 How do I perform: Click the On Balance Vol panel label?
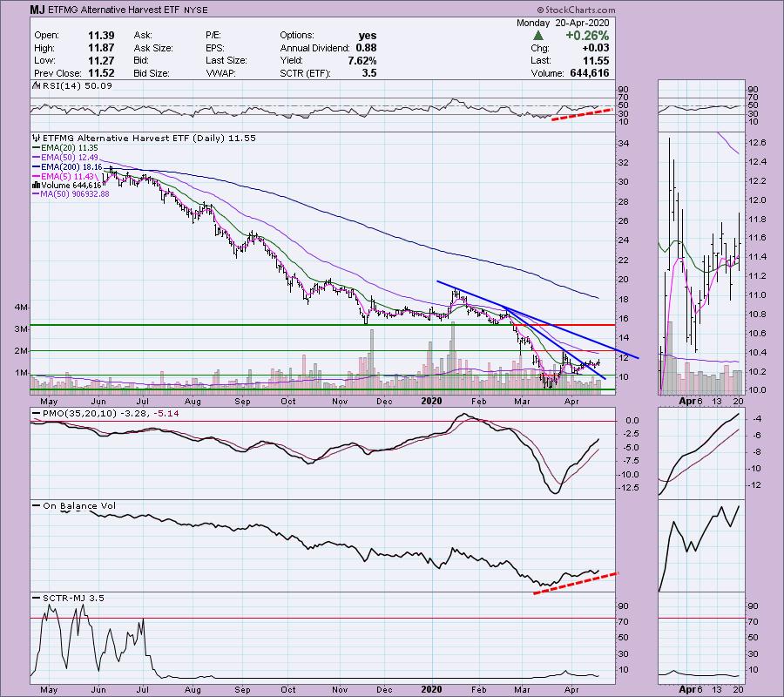click(74, 505)
